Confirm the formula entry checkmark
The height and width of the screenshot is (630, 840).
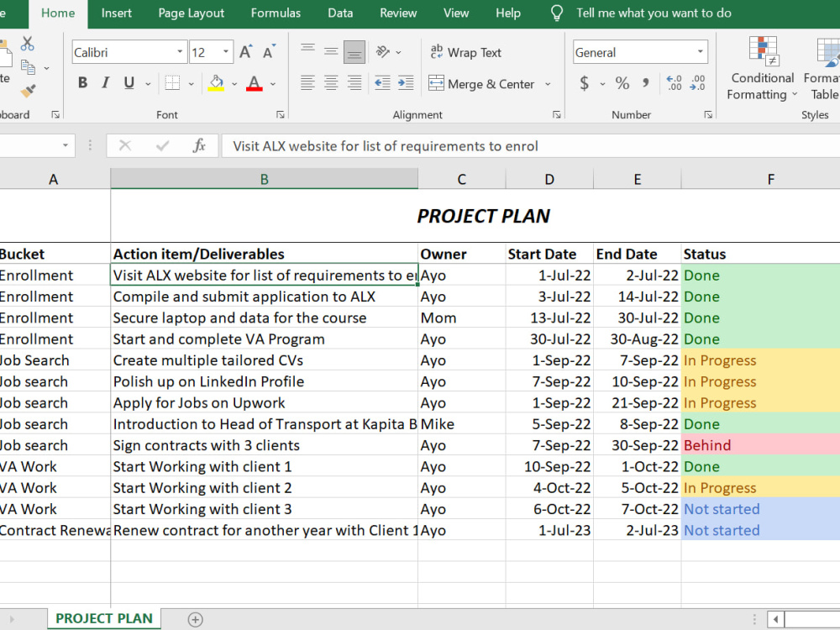162,145
